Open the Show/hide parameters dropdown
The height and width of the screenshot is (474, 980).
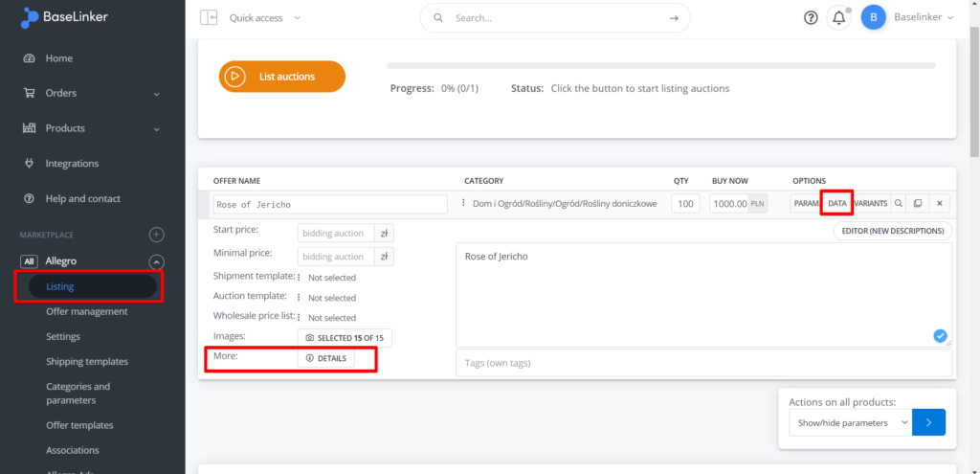point(851,422)
